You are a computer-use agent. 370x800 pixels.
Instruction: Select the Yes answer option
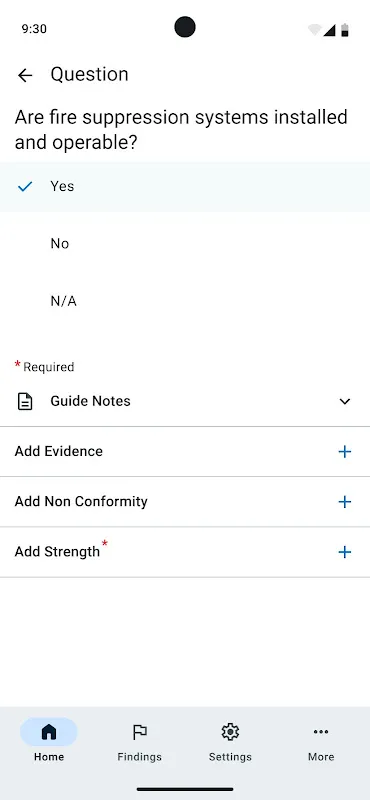point(185,187)
